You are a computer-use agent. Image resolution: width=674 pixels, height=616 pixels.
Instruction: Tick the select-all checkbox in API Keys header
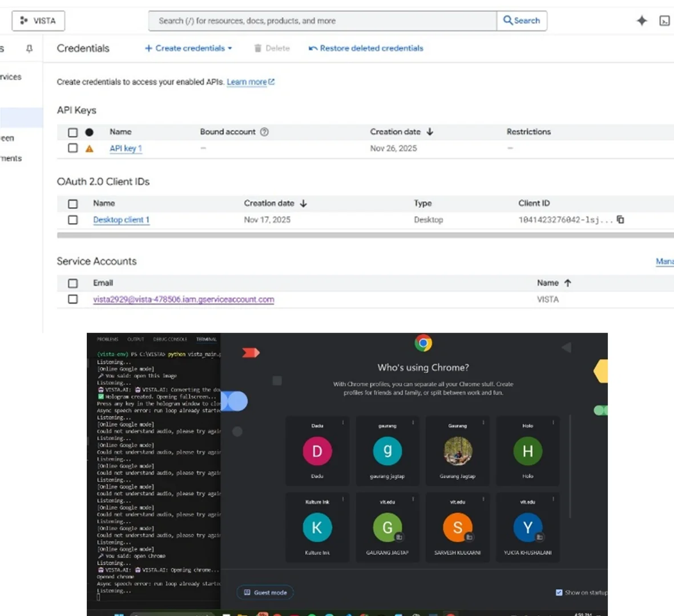pyautogui.click(x=72, y=132)
